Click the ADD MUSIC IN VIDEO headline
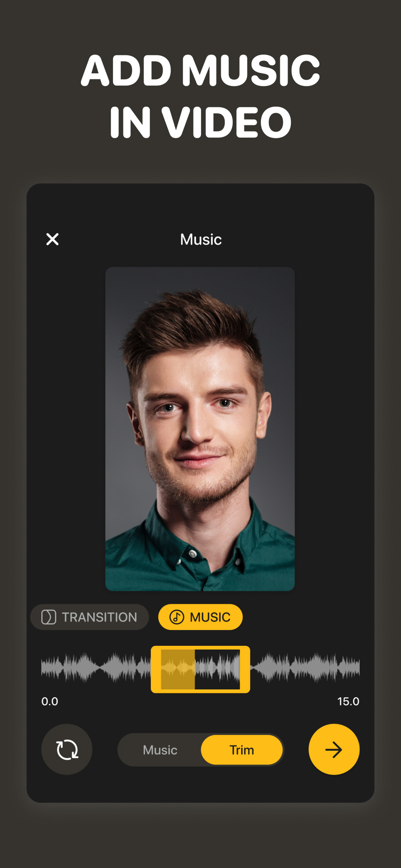Screen dimensions: 401x868 coord(200,96)
